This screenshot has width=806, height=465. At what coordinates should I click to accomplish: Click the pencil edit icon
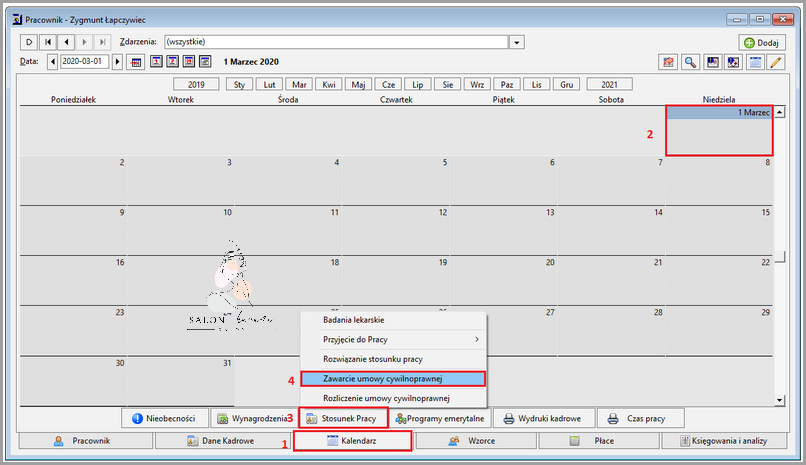(776, 62)
